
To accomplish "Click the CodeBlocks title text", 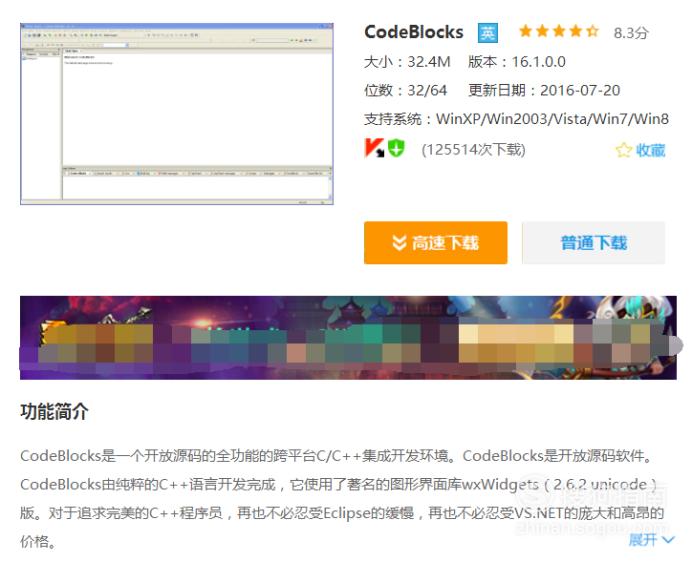I will tap(414, 32).
